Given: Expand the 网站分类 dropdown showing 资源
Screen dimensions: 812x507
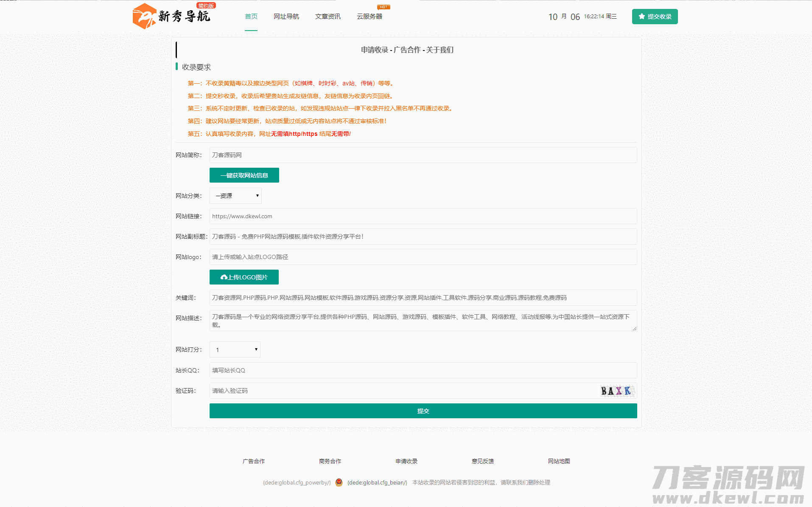Looking at the screenshot, I should click(235, 196).
